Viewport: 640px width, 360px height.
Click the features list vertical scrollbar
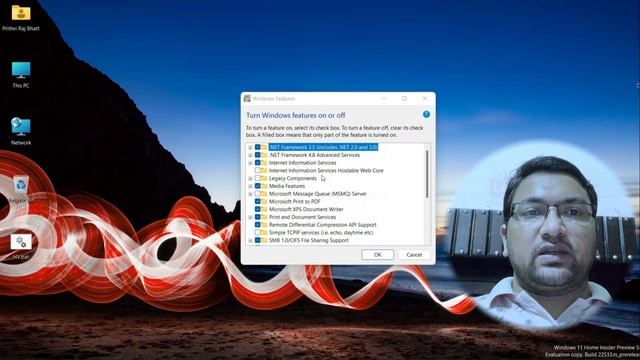[427, 174]
